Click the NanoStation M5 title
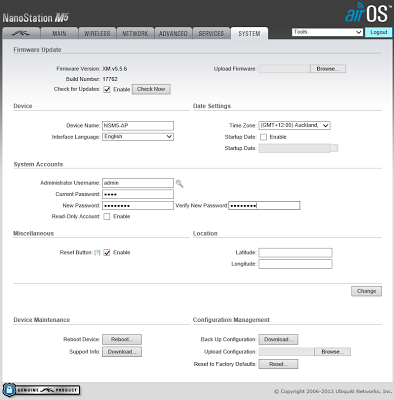 point(36,18)
